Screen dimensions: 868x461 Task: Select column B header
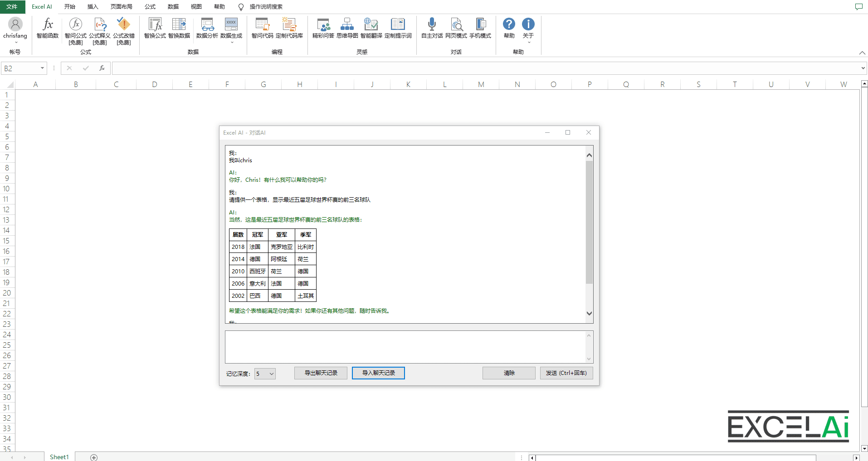[76, 84]
